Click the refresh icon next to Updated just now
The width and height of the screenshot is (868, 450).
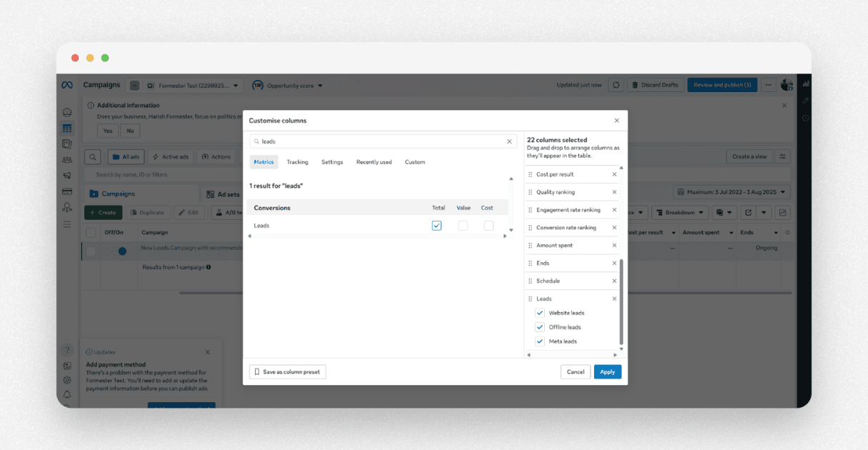[616, 85]
